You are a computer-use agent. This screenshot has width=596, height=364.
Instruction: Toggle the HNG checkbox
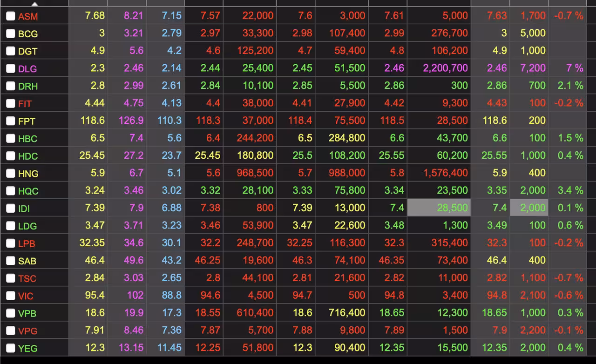11,173
